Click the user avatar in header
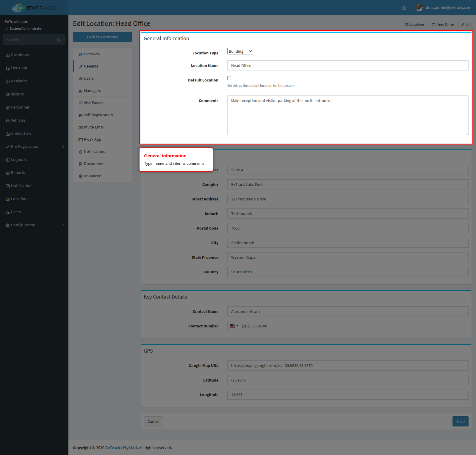Screen dimensions: 476x455 pyautogui.click(x=419, y=8)
